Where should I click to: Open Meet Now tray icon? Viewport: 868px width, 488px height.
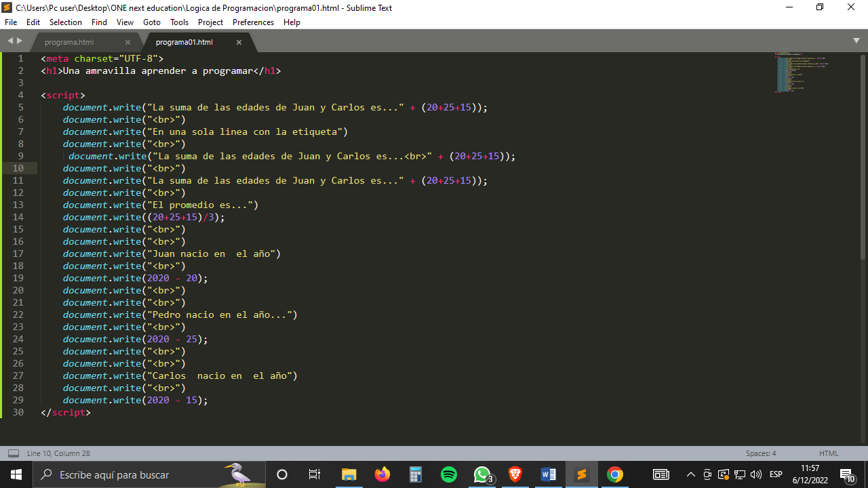pyautogui.click(x=707, y=474)
